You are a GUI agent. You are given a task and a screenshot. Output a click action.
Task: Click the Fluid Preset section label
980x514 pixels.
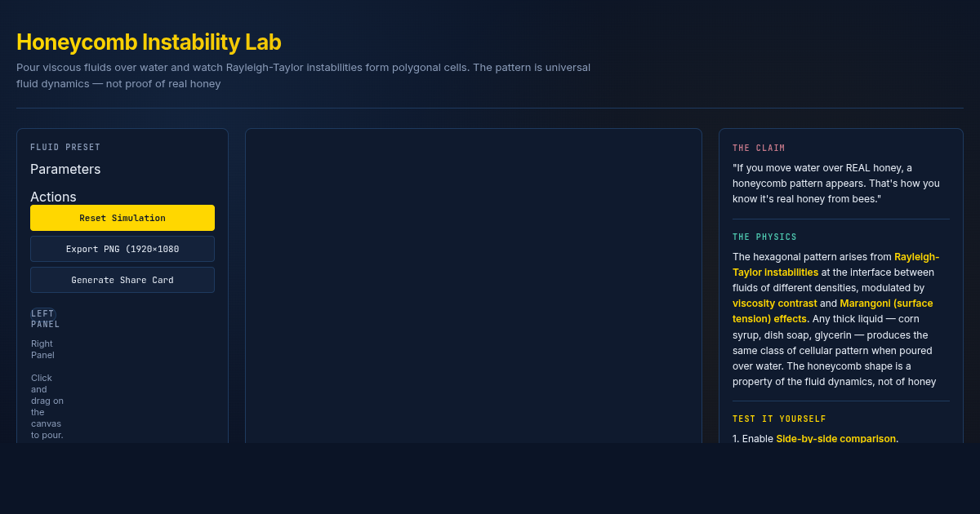coord(65,148)
